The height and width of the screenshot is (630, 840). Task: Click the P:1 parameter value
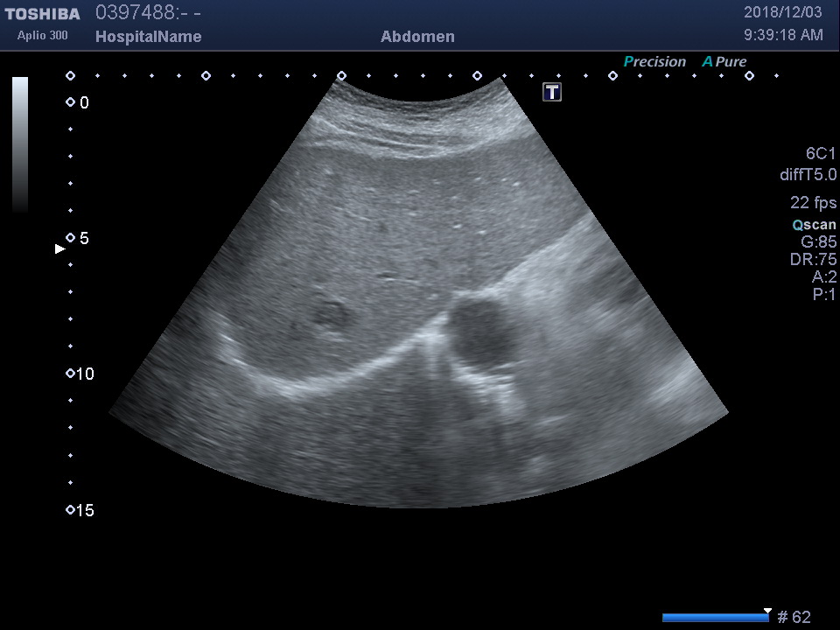tap(824, 294)
